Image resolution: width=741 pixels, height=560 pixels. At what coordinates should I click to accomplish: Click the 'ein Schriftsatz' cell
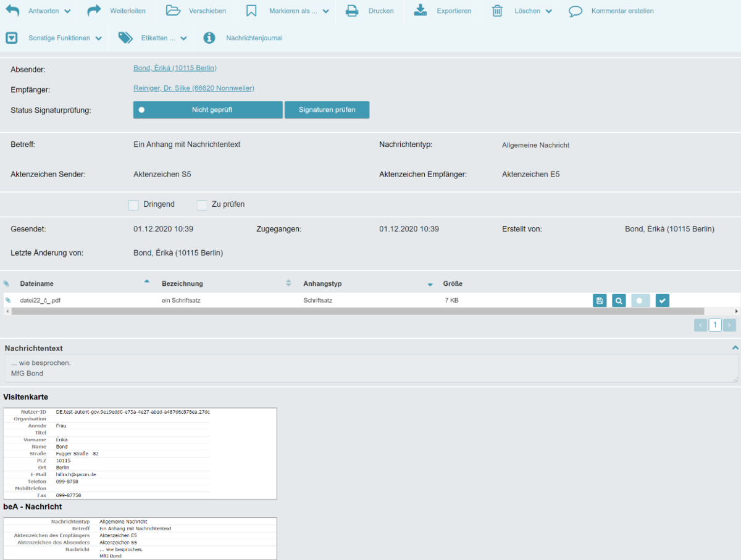(181, 301)
